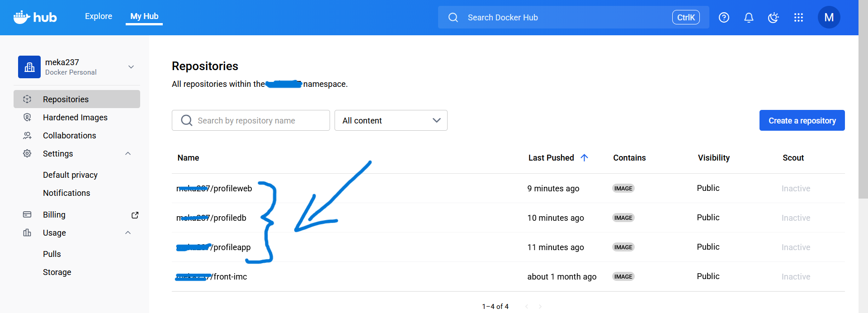868x313 pixels.
Task: Click the Usage chart icon
Action: point(27,232)
